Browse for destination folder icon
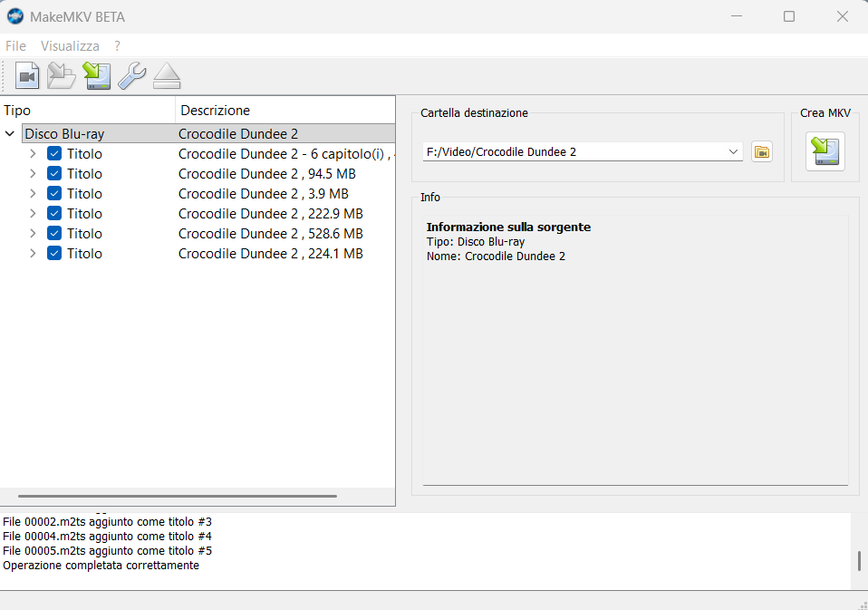This screenshot has height=610, width=868. tap(762, 151)
